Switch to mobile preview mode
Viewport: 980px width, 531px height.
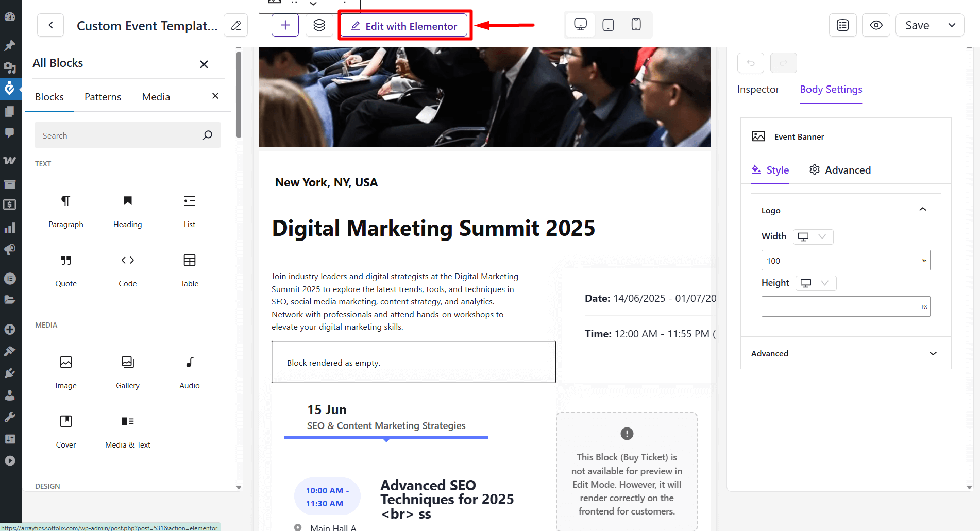636,25
